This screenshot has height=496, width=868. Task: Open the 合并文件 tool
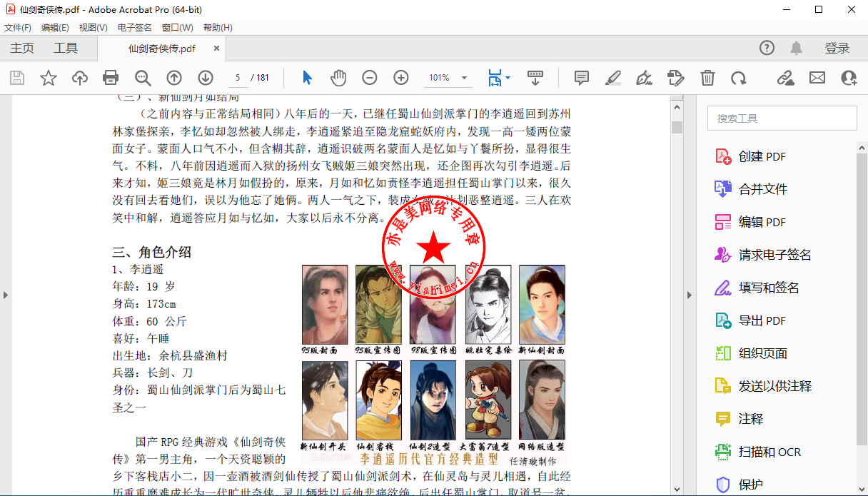coord(762,189)
